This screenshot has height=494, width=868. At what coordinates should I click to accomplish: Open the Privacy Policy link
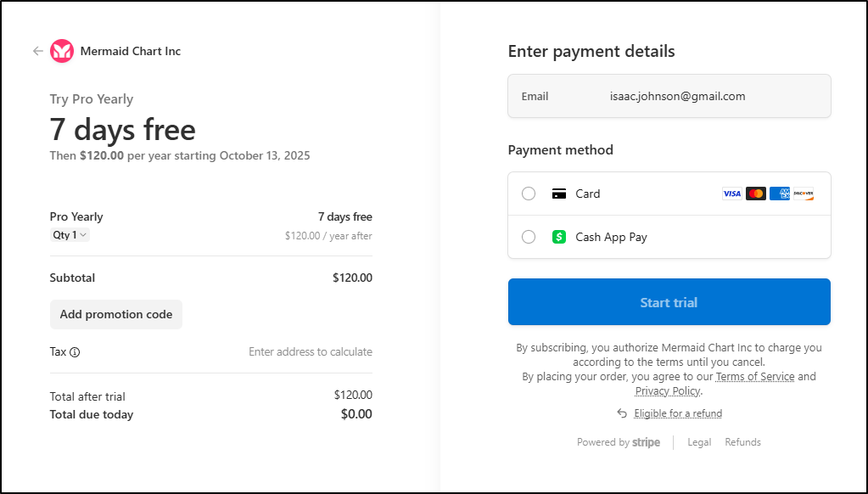pos(667,391)
